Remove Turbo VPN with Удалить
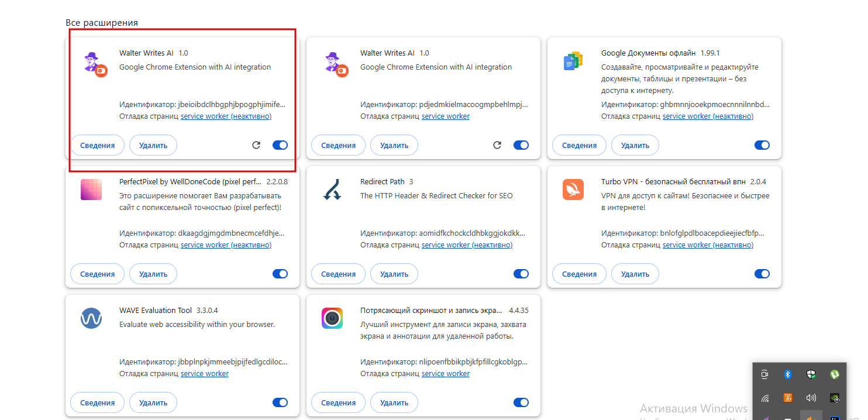Screen dimensions: 868x420 coord(635,274)
